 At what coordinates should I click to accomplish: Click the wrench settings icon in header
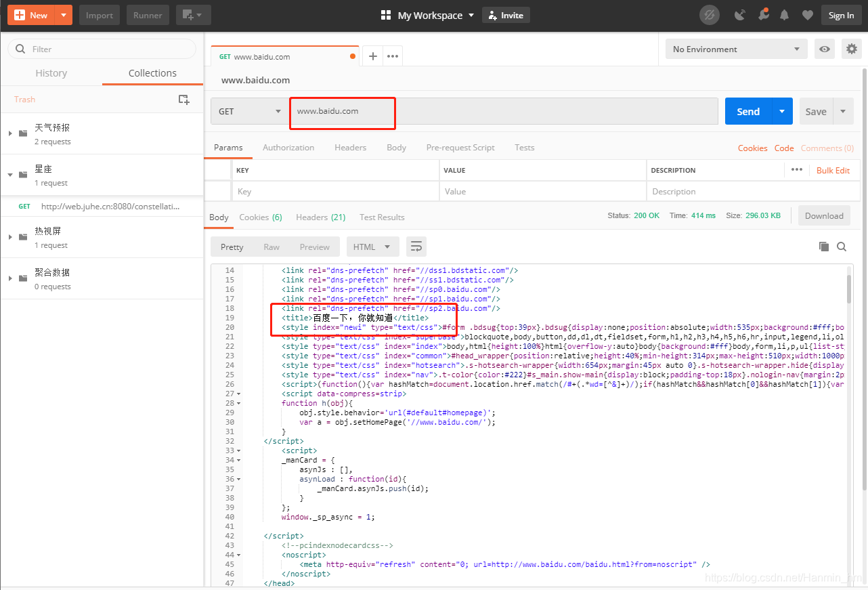click(x=763, y=15)
